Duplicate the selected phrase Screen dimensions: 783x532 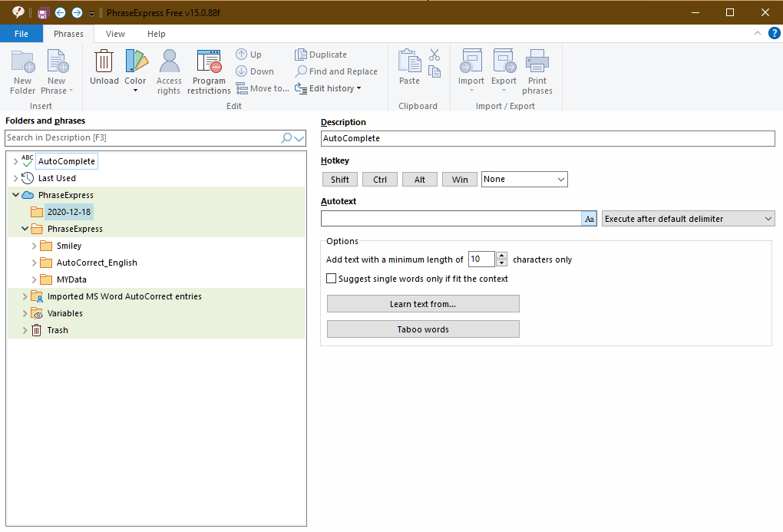tap(321, 55)
